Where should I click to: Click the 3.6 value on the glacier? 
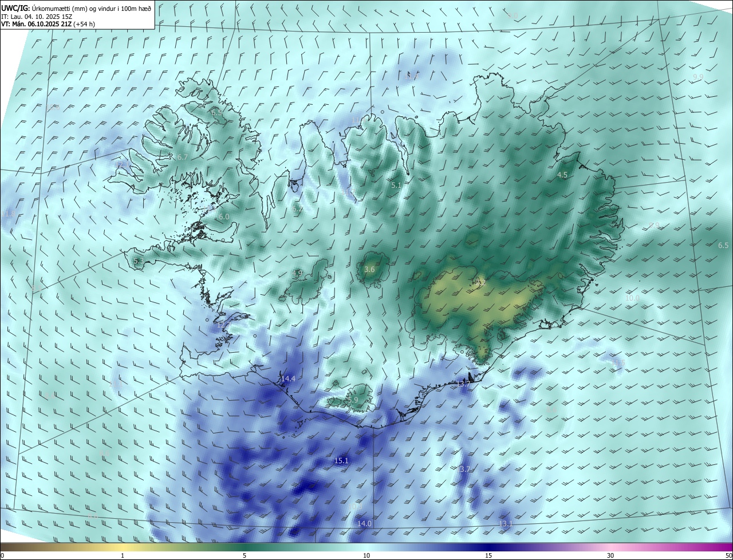point(369,270)
